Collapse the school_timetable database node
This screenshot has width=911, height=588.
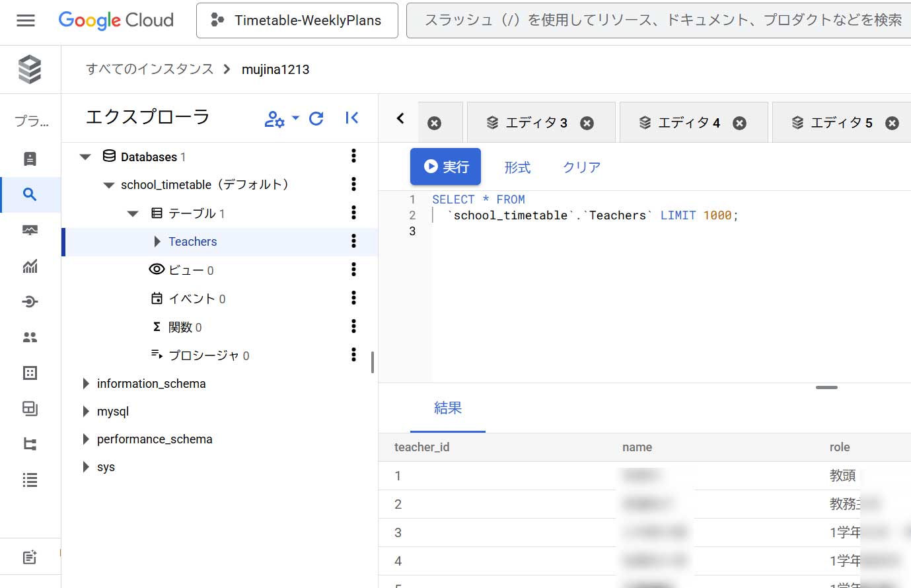tap(109, 186)
